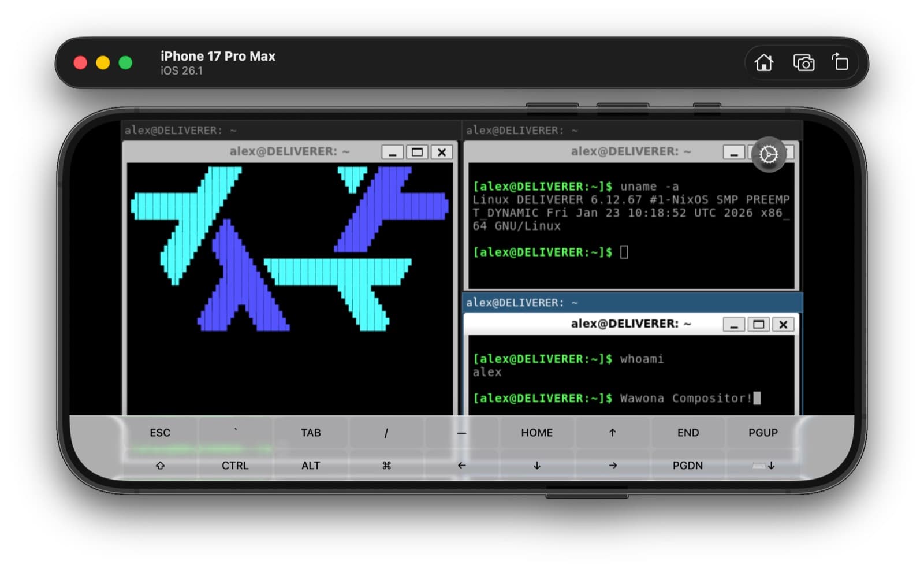Image resolution: width=924 pixels, height=576 pixels.
Task: Maximize the whoami terminal window
Action: [758, 324]
